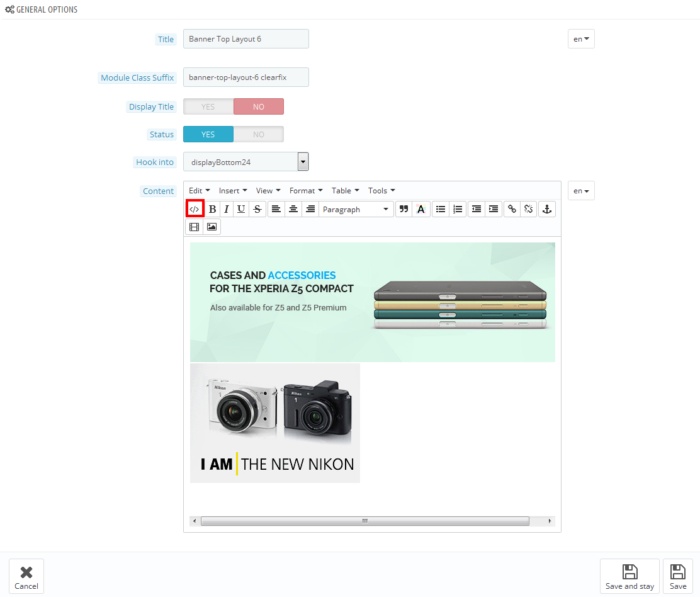Screen dimensions: 700x597
Task: Open the Title language en dropdown
Action: 581,39
